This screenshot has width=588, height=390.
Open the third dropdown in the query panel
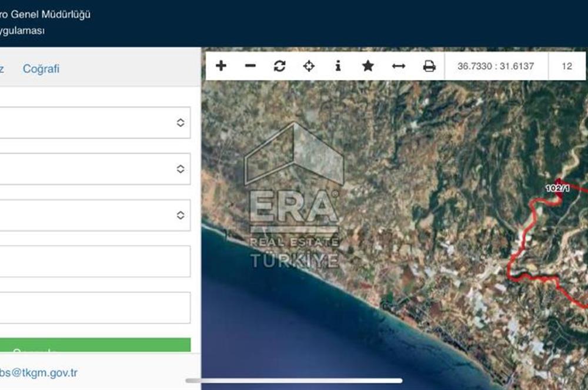click(95, 216)
